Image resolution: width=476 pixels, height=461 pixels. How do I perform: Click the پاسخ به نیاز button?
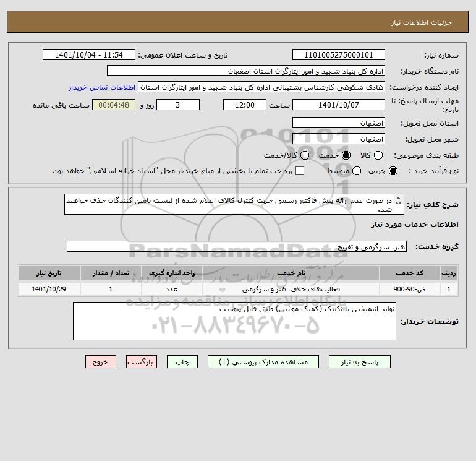tap(359, 362)
